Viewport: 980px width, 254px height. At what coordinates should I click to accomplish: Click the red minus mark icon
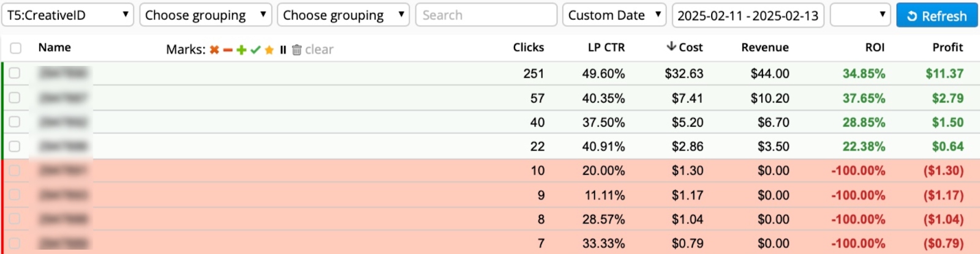[x=228, y=50]
